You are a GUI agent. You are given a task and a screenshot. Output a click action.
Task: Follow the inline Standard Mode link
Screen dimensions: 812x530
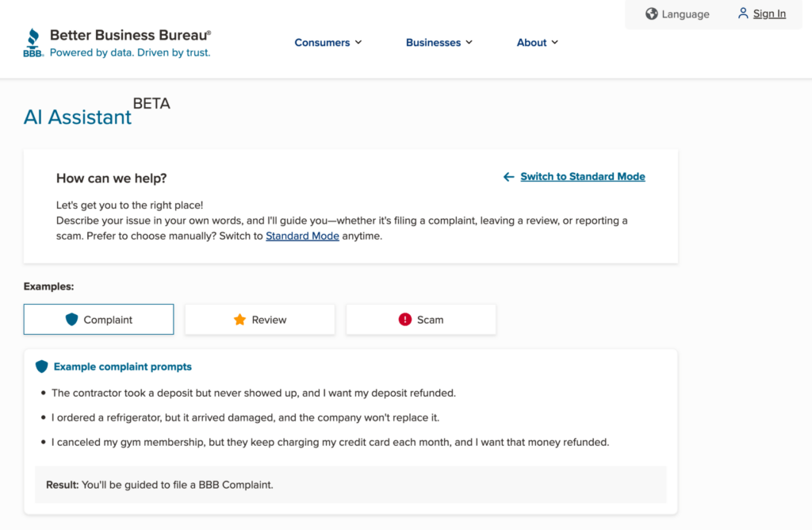[x=302, y=236]
